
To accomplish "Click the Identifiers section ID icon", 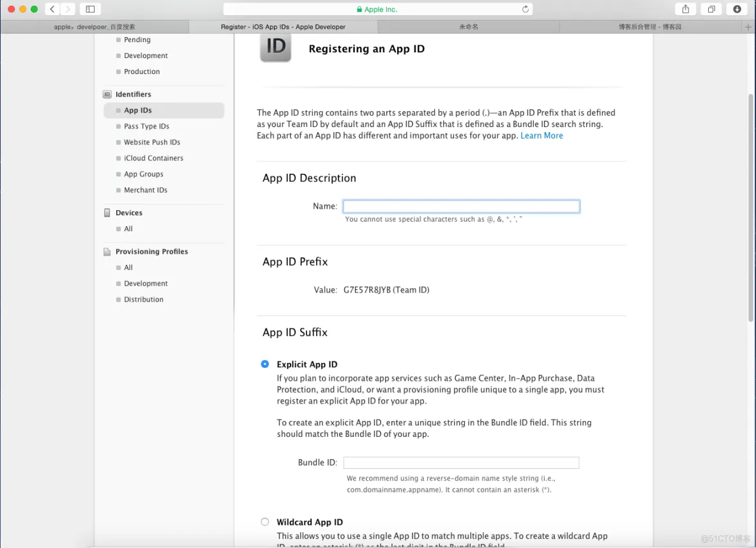I will [107, 94].
